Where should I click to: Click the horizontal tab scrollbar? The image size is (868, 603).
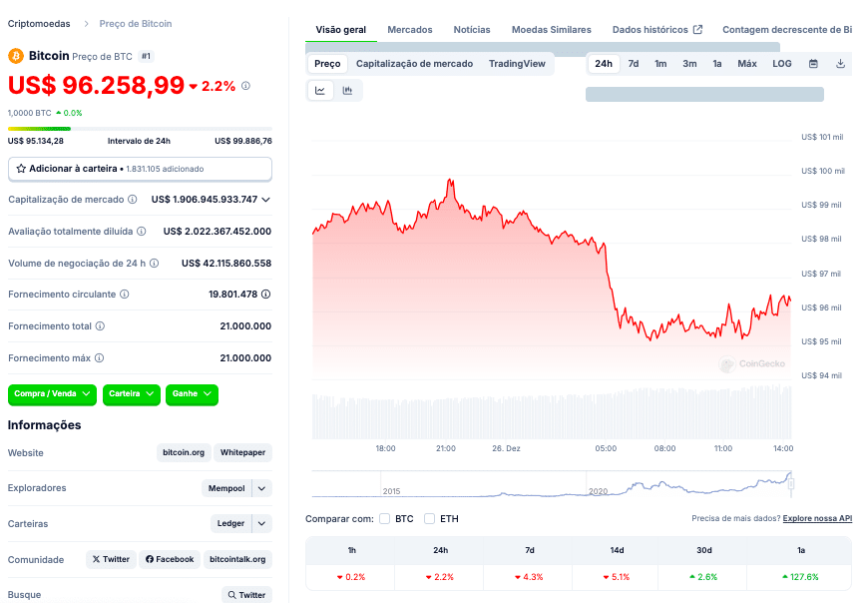click(543, 47)
